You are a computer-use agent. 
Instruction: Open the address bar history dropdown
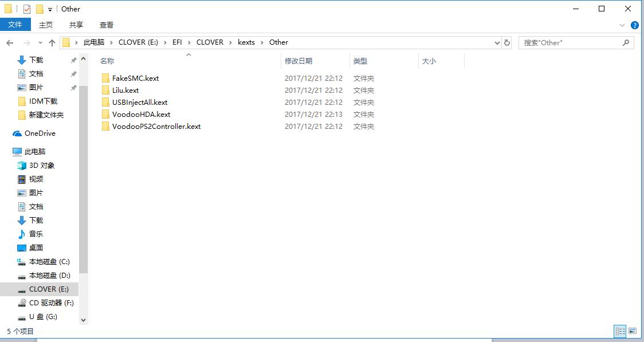tap(497, 42)
